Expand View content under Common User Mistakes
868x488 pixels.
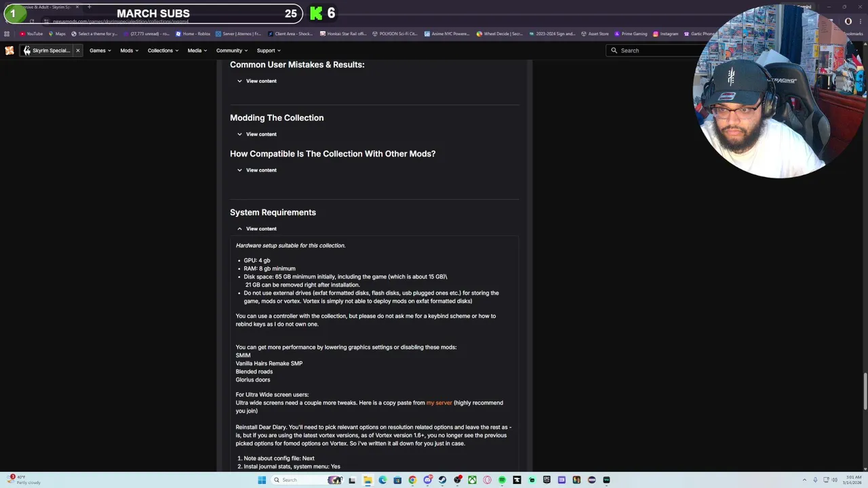pos(256,81)
